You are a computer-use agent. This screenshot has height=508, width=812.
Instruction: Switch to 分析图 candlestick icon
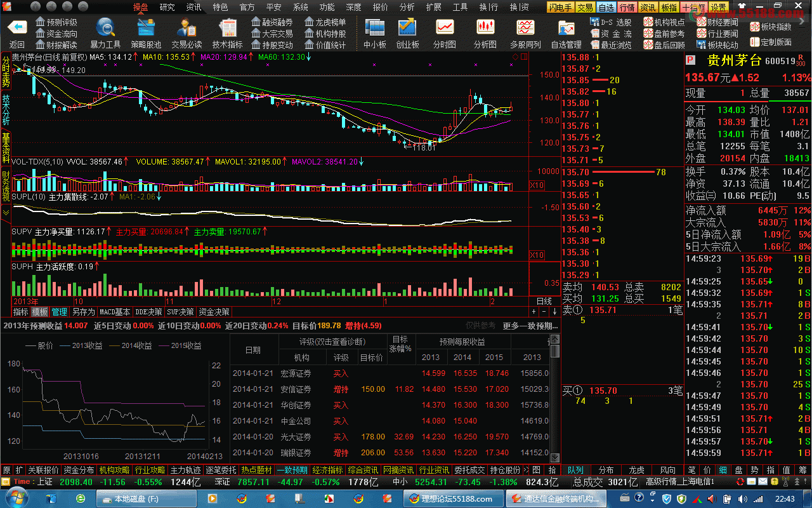(x=485, y=28)
